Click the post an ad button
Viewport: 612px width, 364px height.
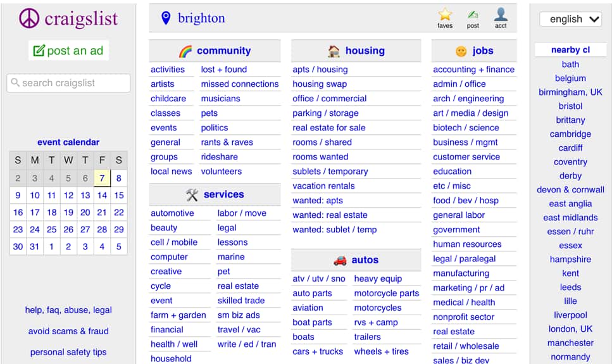click(68, 51)
